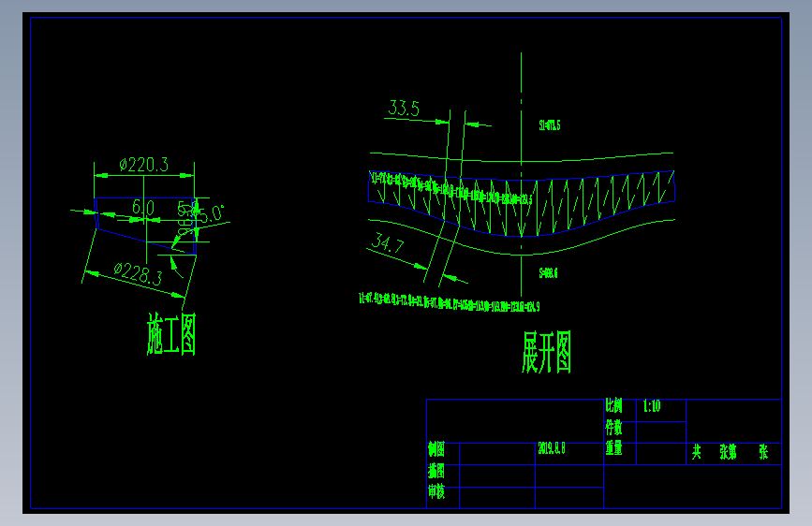
Task: Click the empty cell beside 描图
Action: (496, 475)
